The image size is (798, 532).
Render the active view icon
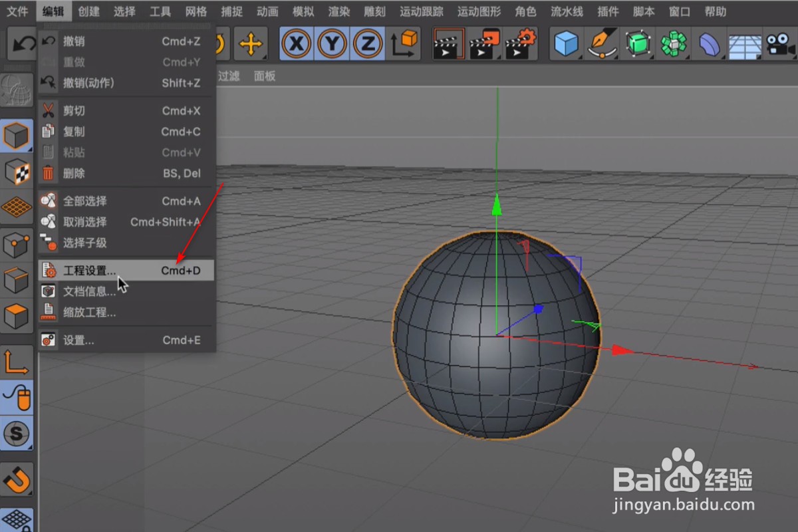(448, 45)
